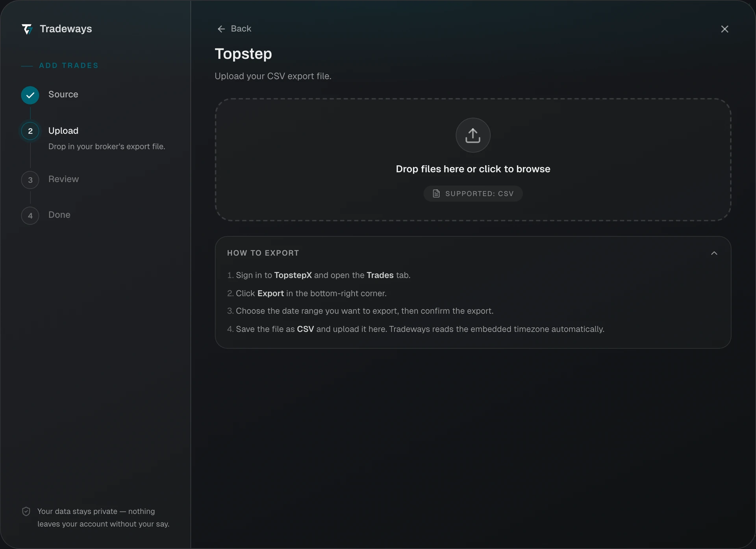Click the file icon in the CSV badge

click(436, 194)
